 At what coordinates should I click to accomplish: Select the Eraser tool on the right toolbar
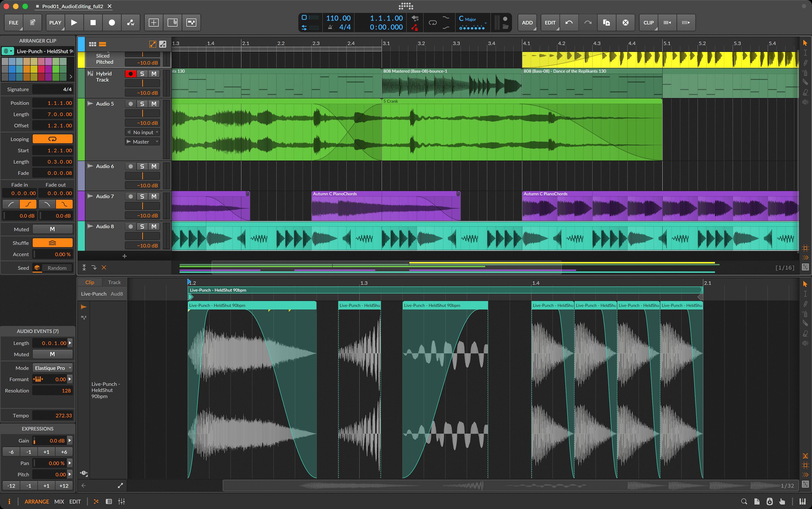tap(805, 91)
